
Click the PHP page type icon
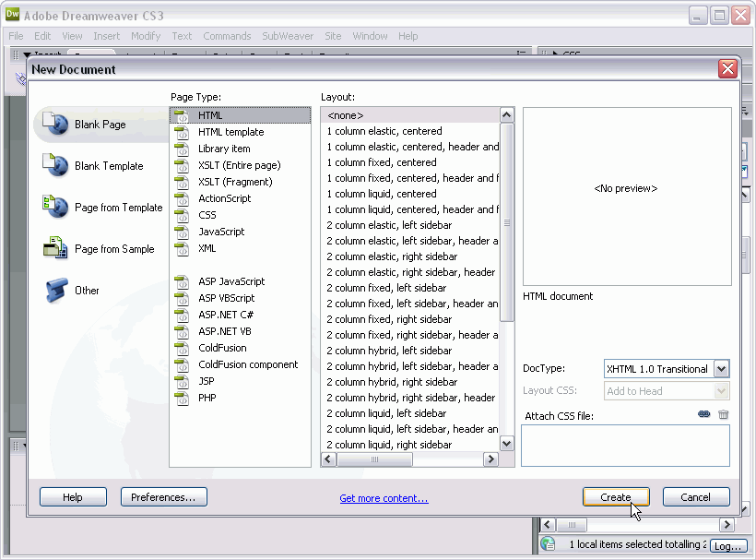pos(182,398)
